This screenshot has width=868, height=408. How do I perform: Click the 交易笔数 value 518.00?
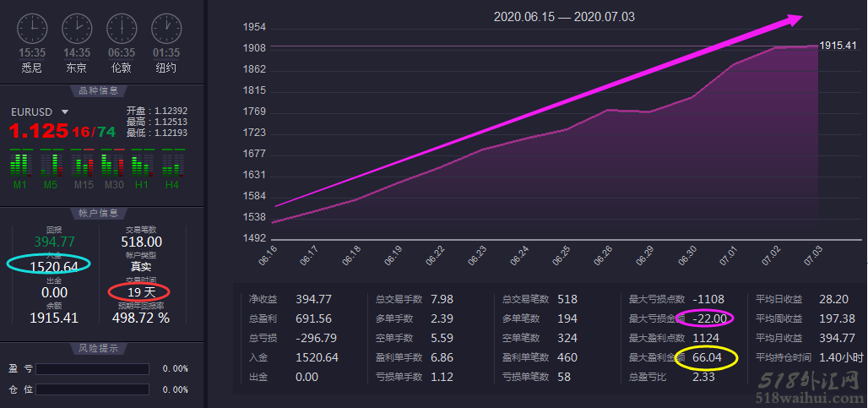(141, 242)
